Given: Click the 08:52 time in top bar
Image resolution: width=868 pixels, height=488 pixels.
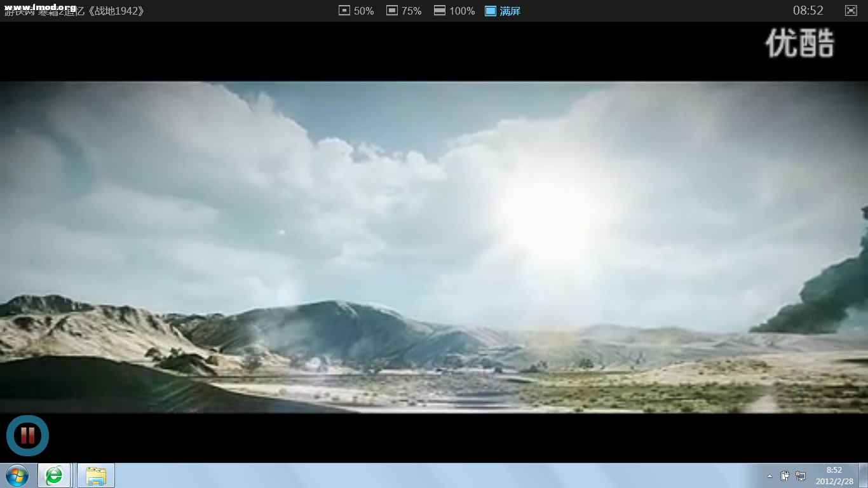Looking at the screenshot, I should click(808, 10).
